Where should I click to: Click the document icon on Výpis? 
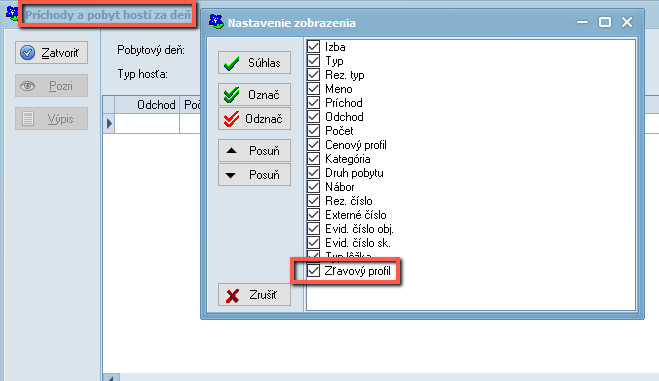tap(28, 119)
